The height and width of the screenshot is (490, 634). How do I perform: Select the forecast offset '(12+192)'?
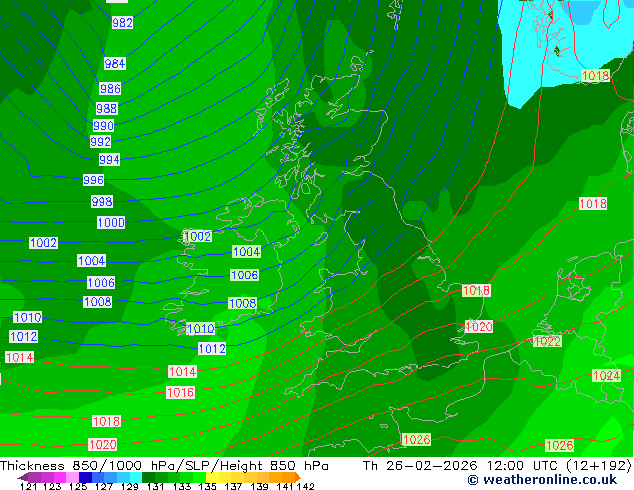pos(598,466)
